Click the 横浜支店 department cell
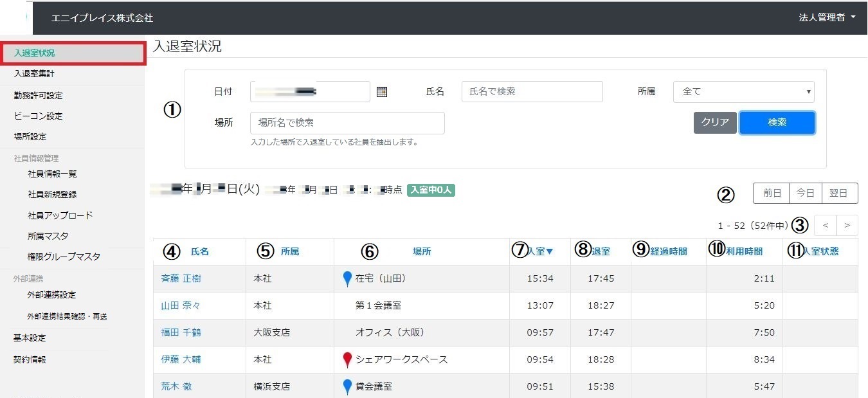The height and width of the screenshot is (398, 868). (272, 387)
